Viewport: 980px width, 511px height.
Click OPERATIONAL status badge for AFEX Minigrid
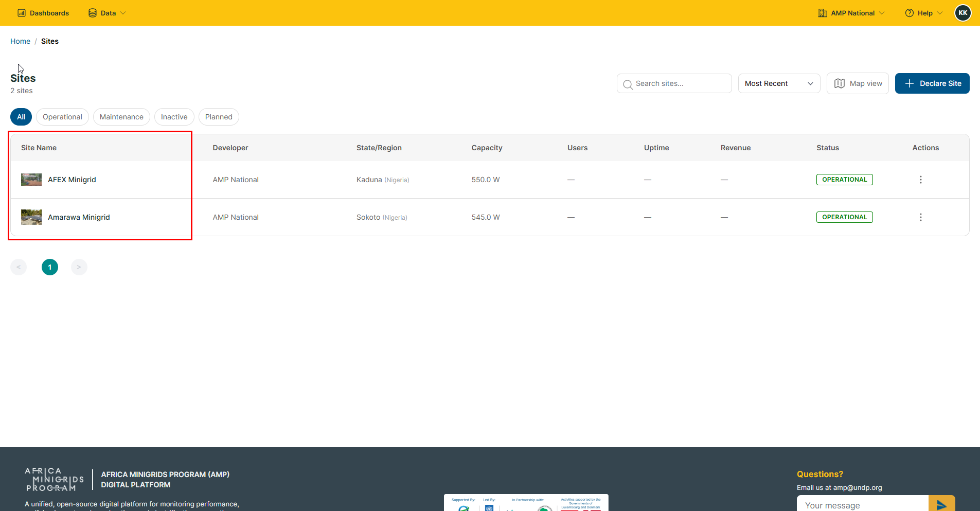[x=844, y=180]
